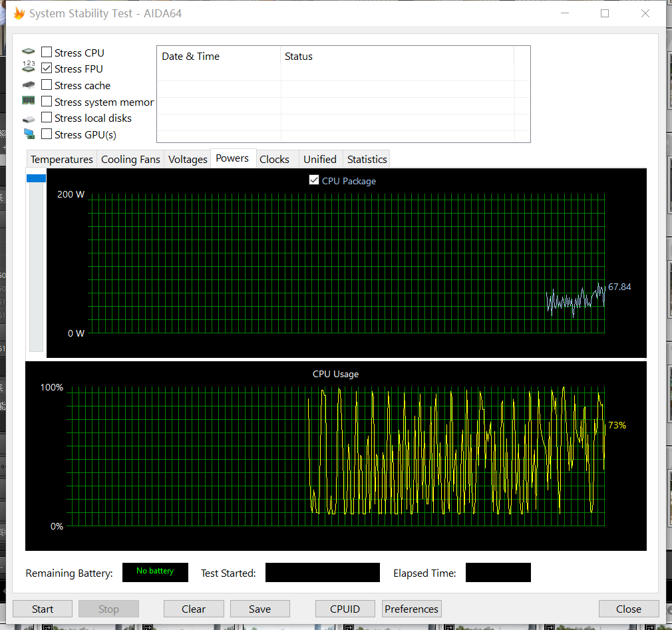Click the monitor icon beside Stress GPU(s)
The width and height of the screenshot is (672, 630).
(x=29, y=134)
